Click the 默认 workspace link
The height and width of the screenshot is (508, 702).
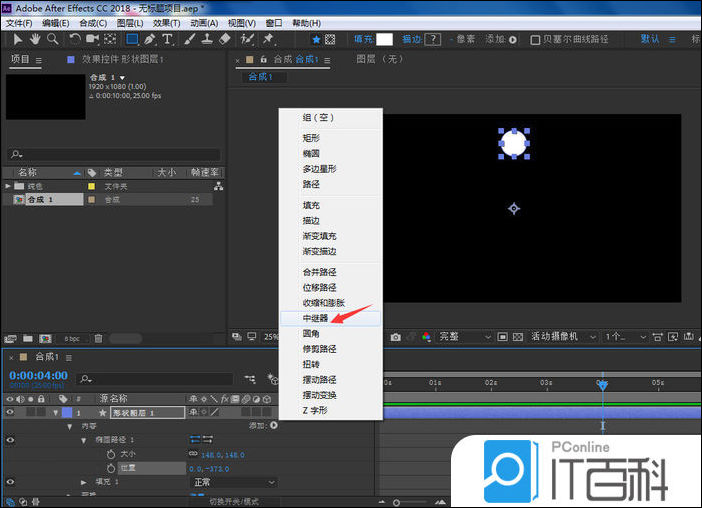650,39
